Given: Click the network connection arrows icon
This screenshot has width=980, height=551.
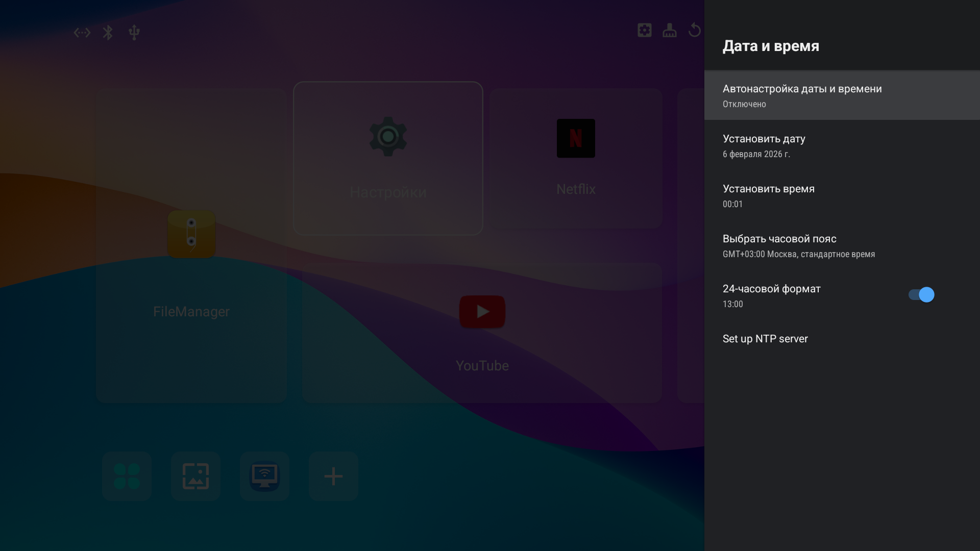Looking at the screenshot, I should pos(82,33).
